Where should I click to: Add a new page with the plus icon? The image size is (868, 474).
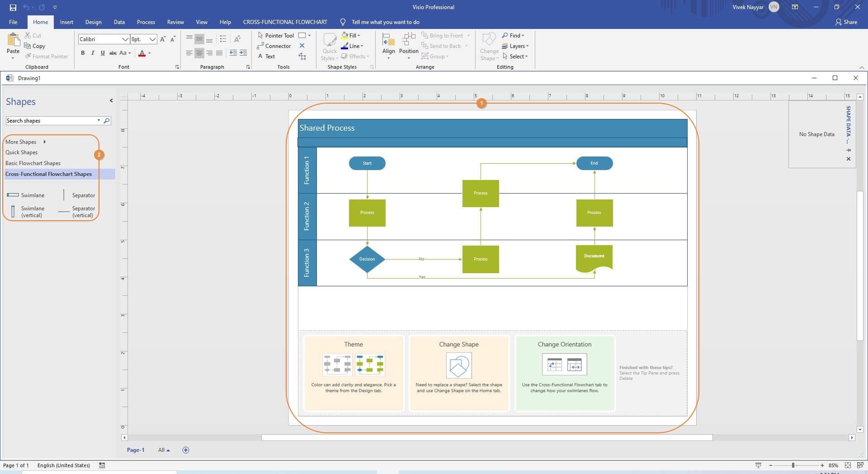[x=186, y=450]
